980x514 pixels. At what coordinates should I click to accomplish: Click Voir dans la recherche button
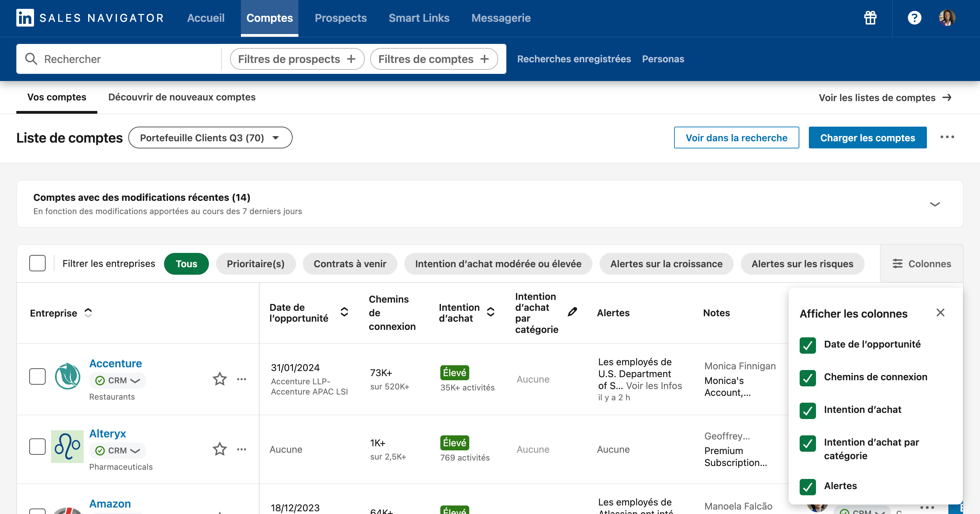point(736,137)
